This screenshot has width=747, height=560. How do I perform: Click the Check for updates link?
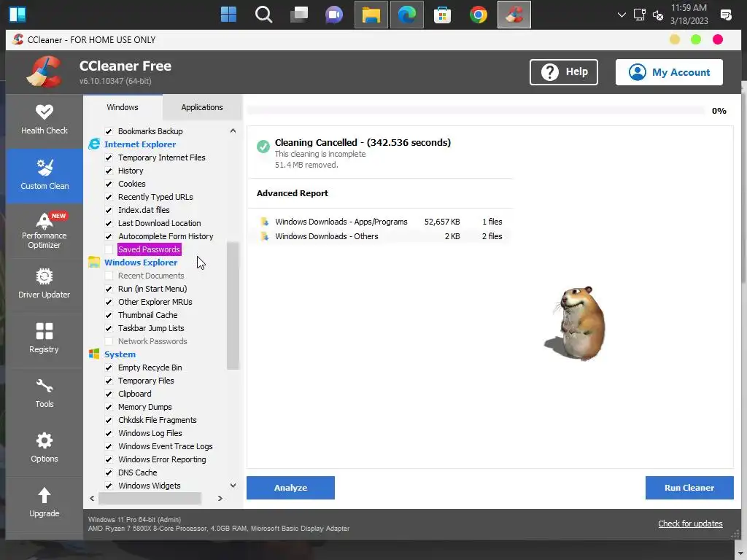tap(690, 524)
